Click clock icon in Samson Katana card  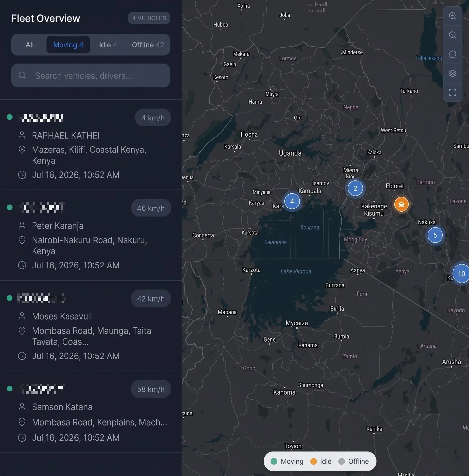[x=22, y=438]
